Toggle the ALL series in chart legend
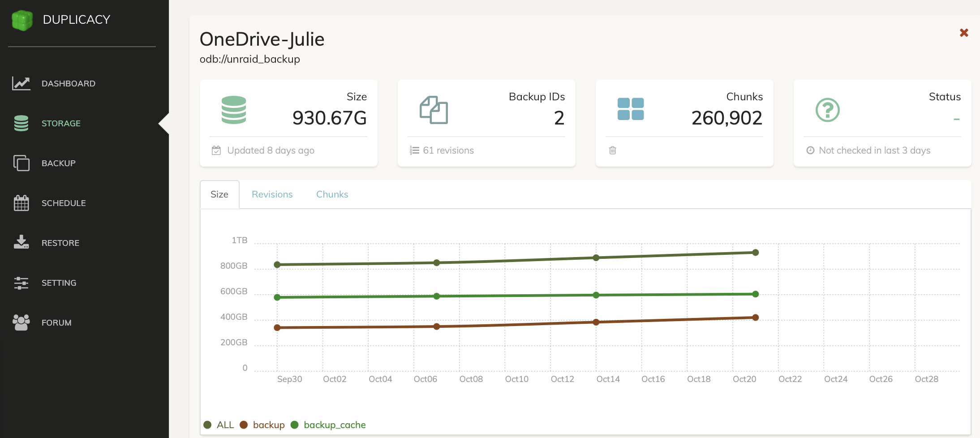 click(x=219, y=425)
